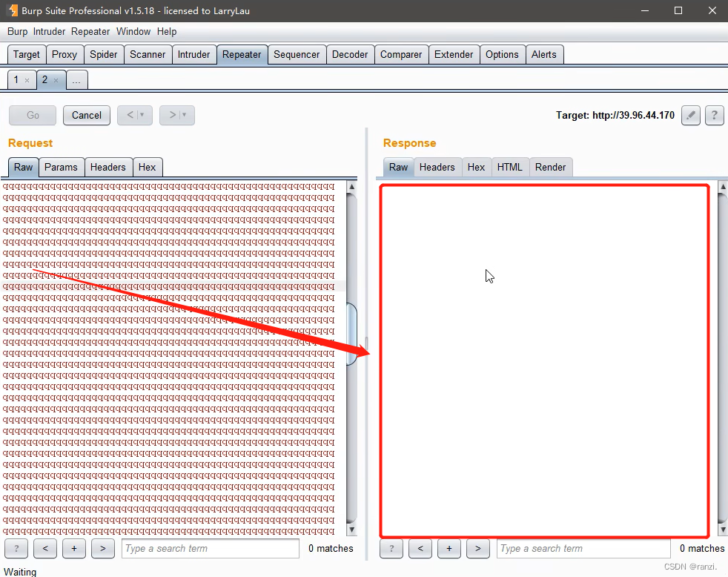Open request search options plus button
The image size is (728, 577).
pyautogui.click(x=74, y=549)
